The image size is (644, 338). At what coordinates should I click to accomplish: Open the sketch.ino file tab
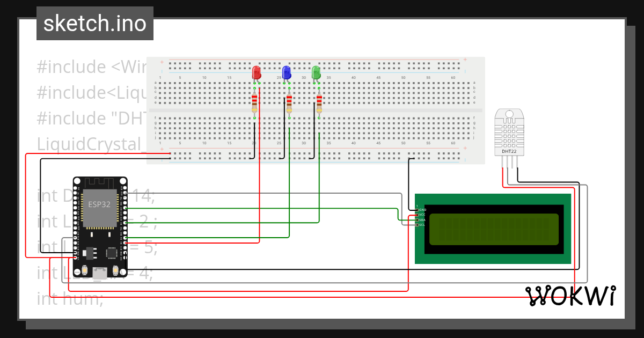coord(95,24)
